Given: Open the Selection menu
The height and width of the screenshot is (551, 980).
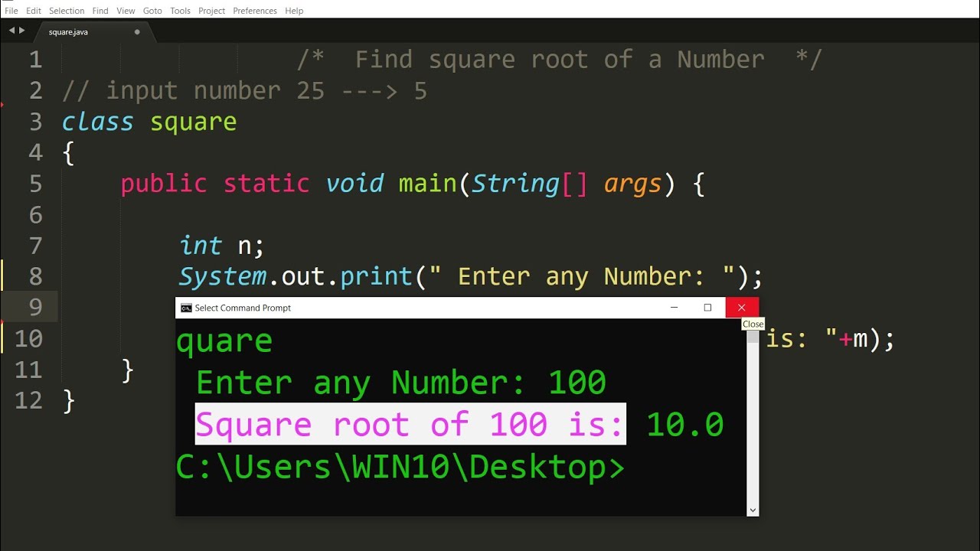Looking at the screenshot, I should (67, 11).
